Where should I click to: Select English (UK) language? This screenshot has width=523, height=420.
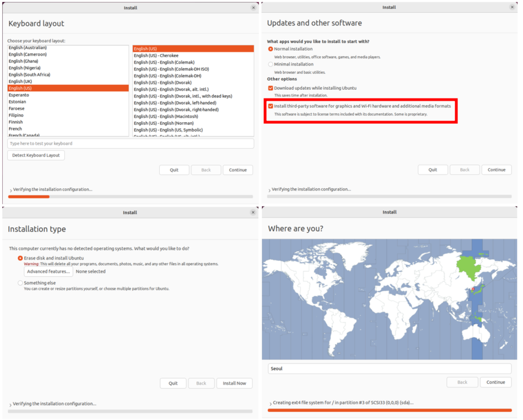pos(68,81)
